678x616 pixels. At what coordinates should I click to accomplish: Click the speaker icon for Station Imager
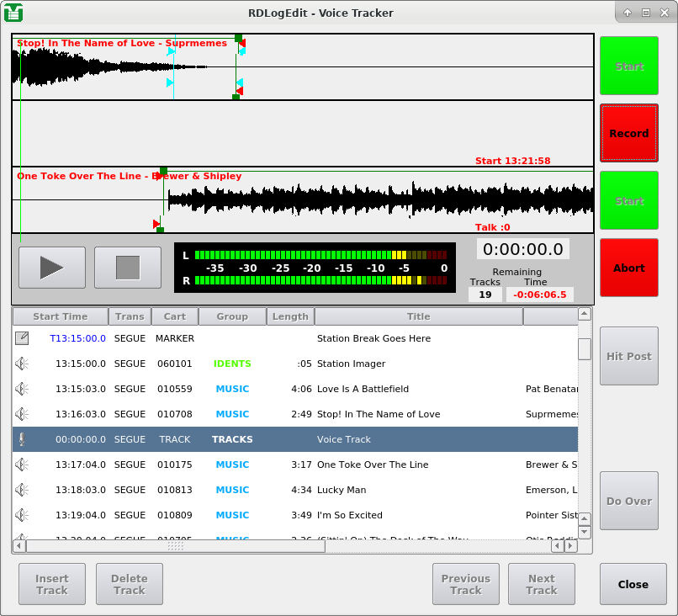[22, 364]
